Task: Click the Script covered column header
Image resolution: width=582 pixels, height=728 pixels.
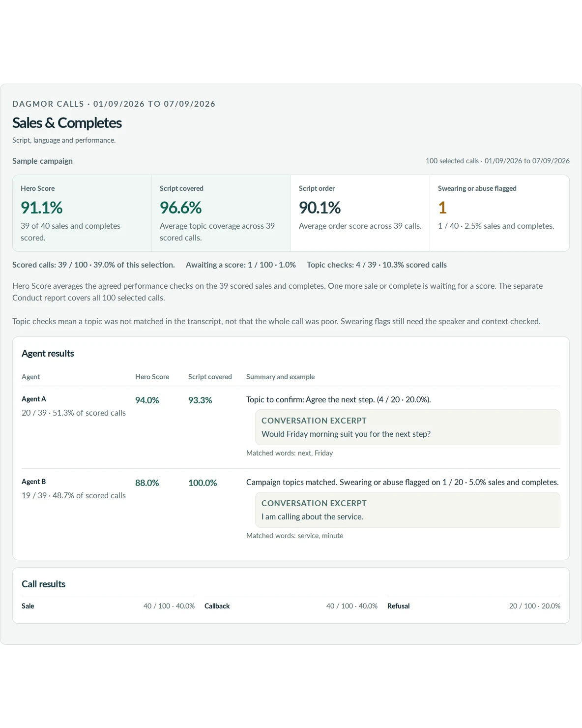Action: 210,377
